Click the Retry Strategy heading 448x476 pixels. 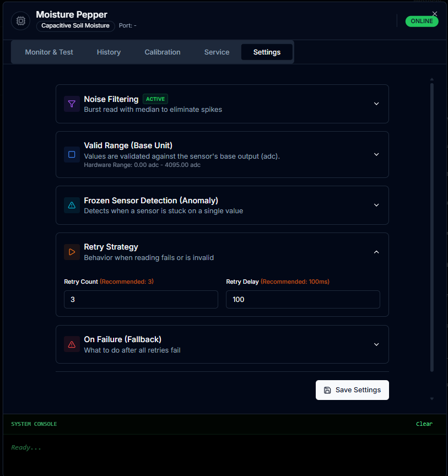pos(111,247)
